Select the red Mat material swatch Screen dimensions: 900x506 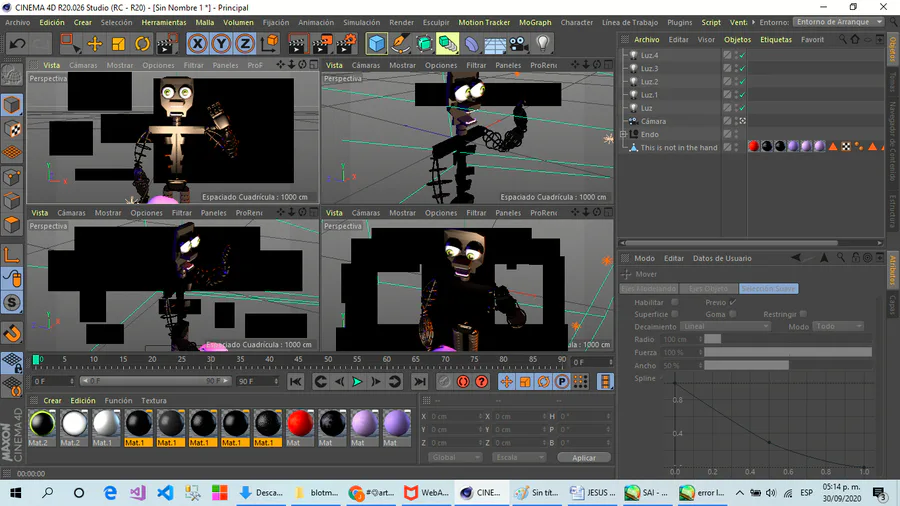coord(300,423)
